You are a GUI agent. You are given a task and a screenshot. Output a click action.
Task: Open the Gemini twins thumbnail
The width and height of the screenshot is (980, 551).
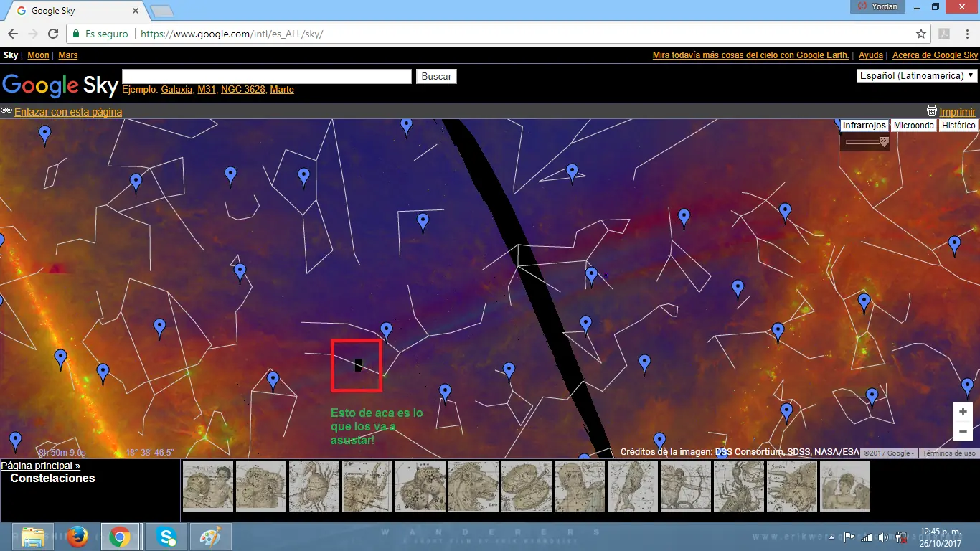coord(420,486)
